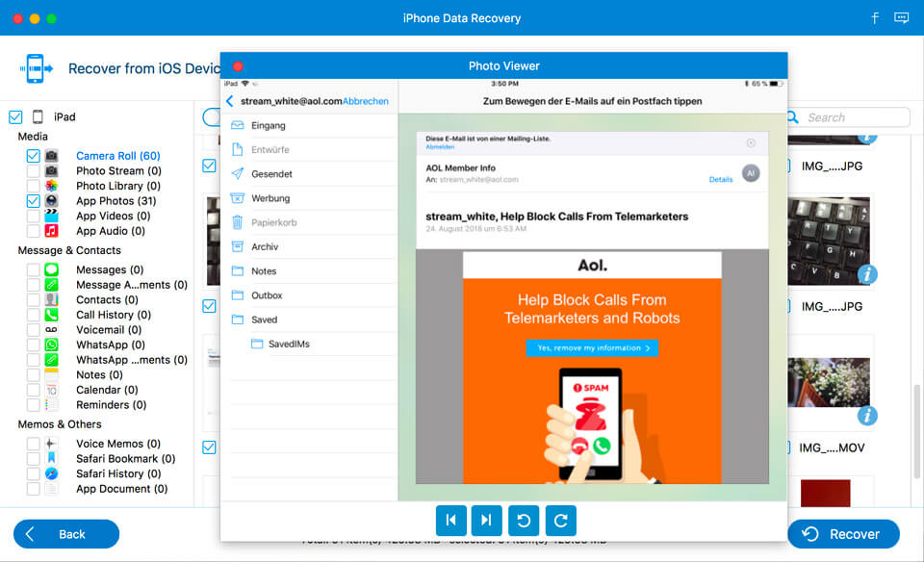Click the Back button
Screen dimensions: 924x562
(x=65, y=534)
